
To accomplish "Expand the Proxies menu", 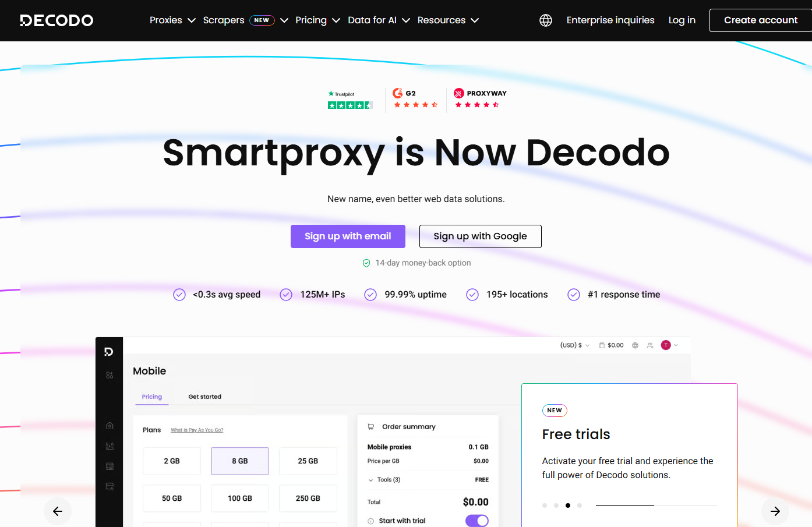I will coord(172,20).
